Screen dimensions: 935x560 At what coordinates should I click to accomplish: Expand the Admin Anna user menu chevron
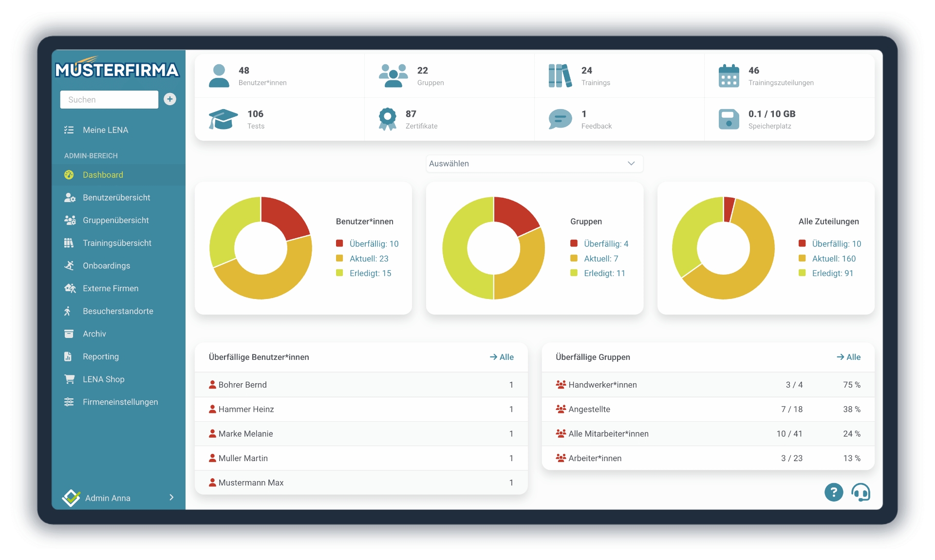171,497
